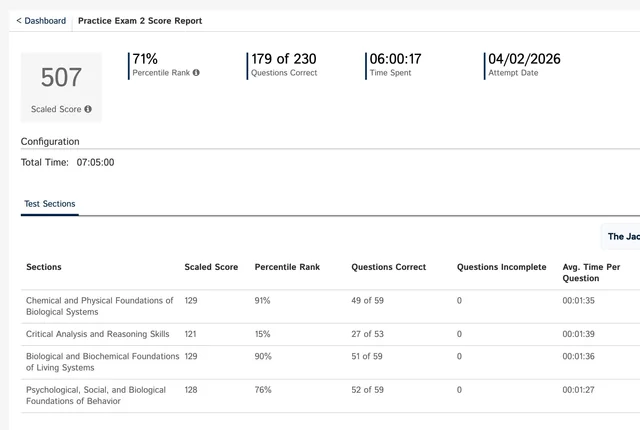Click the 06:00:17 time spent value
Viewport: 640px width, 430px height.
point(395,59)
